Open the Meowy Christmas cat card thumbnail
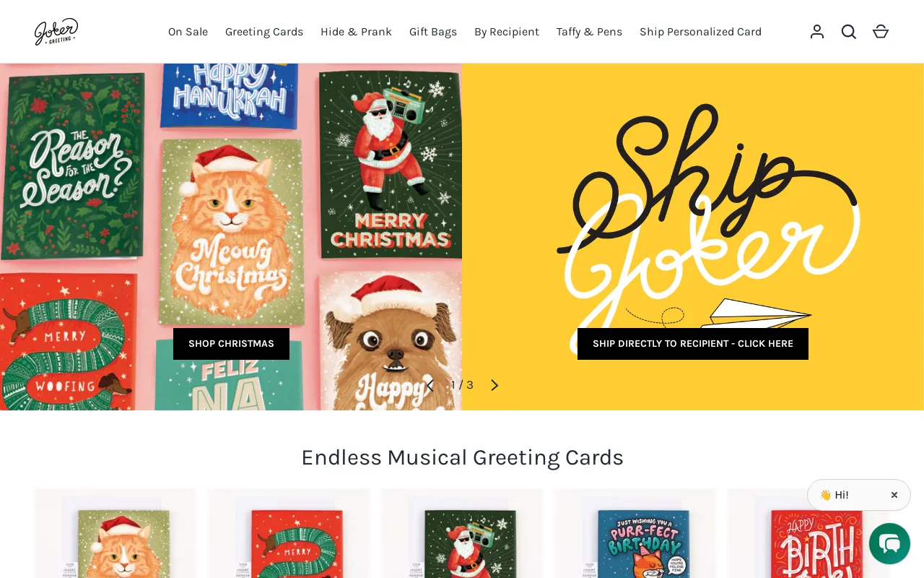The width and height of the screenshot is (924, 578). 115,533
